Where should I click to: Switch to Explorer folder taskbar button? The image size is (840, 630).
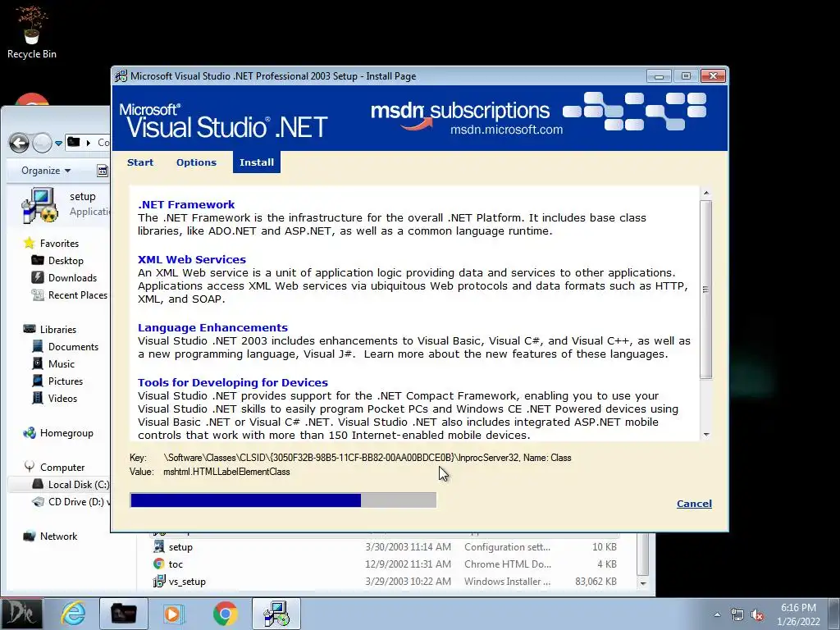click(x=123, y=614)
